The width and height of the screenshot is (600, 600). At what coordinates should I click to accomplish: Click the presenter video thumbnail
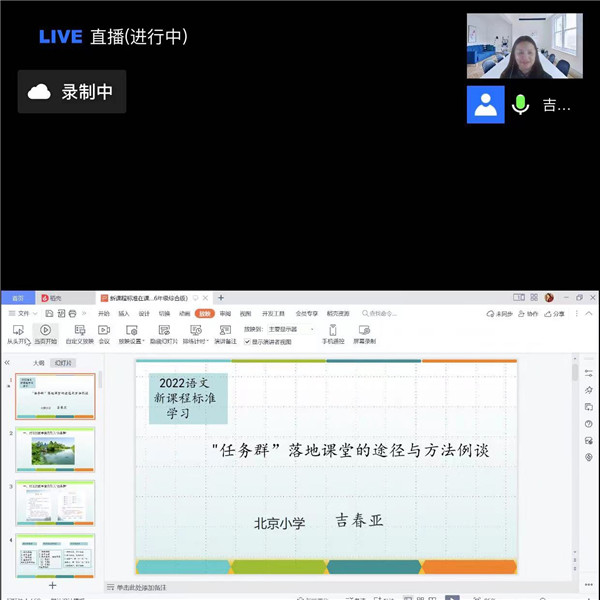(525, 46)
